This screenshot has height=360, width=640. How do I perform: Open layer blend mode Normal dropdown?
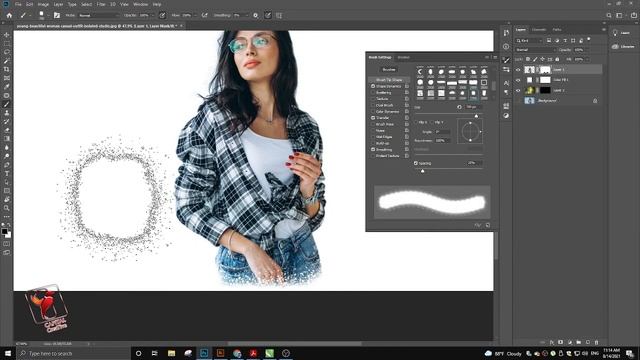coord(536,50)
